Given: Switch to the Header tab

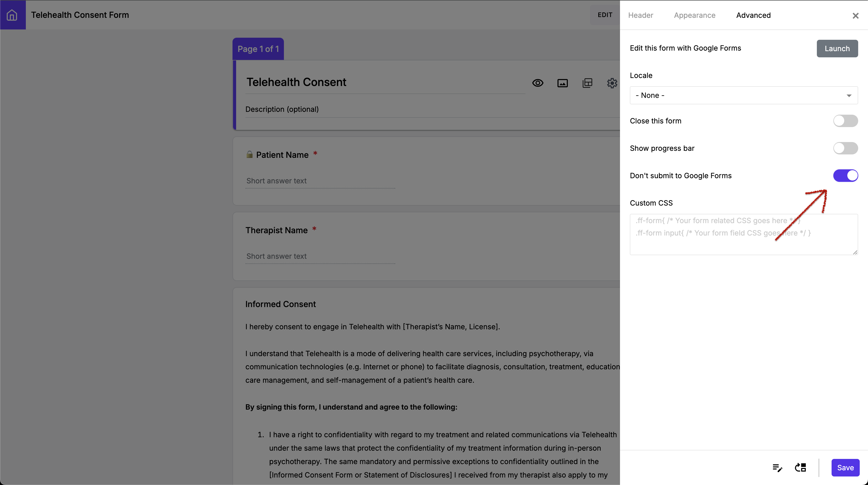Looking at the screenshot, I should point(641,15).
